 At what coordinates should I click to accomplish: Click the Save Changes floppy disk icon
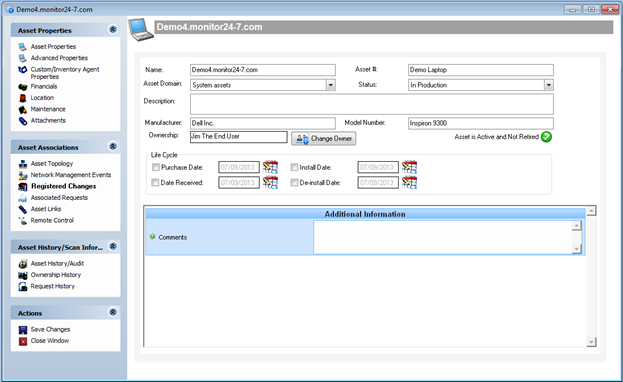pos(23,330)
